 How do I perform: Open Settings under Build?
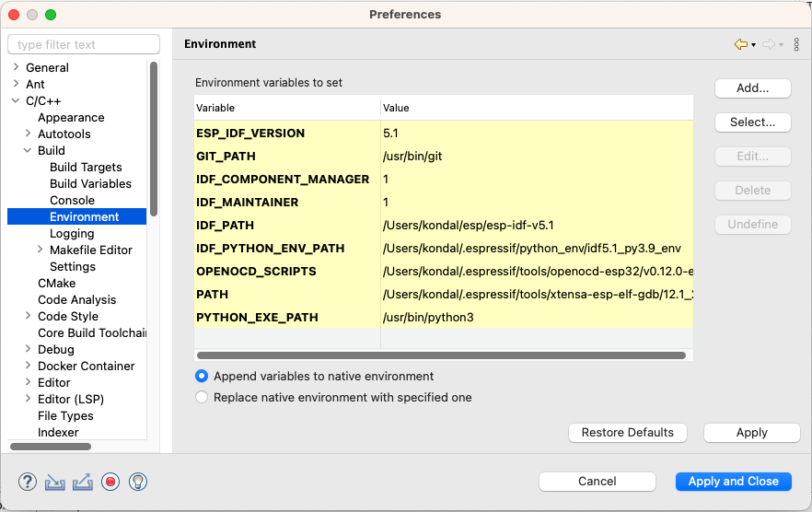tap(73, 266)
